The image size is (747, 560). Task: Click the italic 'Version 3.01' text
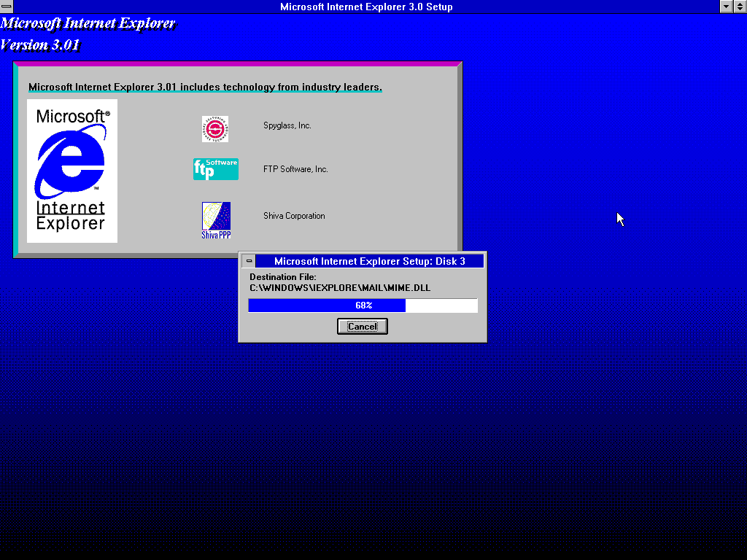40,45
